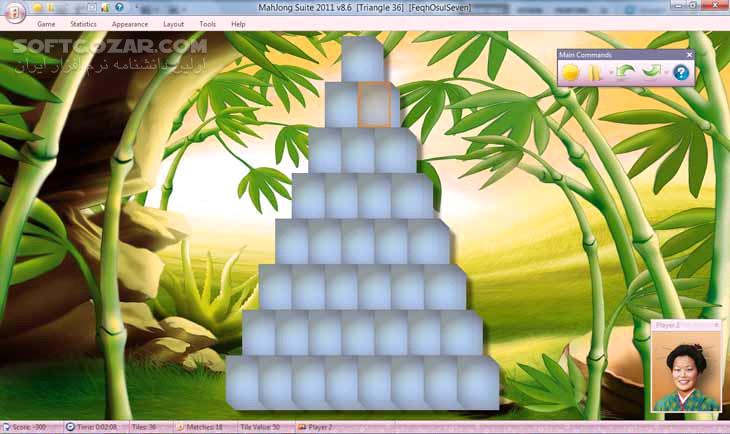Open the Layout menu
The image size is (730, 434).
click(173, 24)
